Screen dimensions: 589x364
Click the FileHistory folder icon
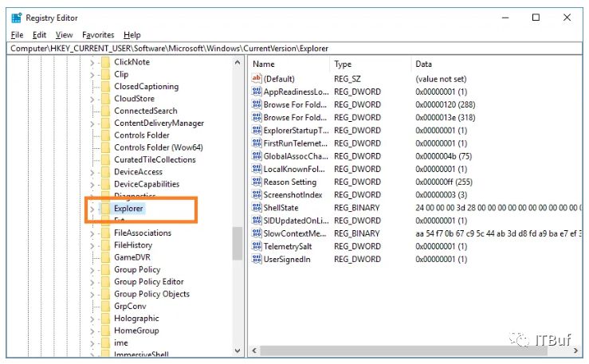tap(106, 245)
